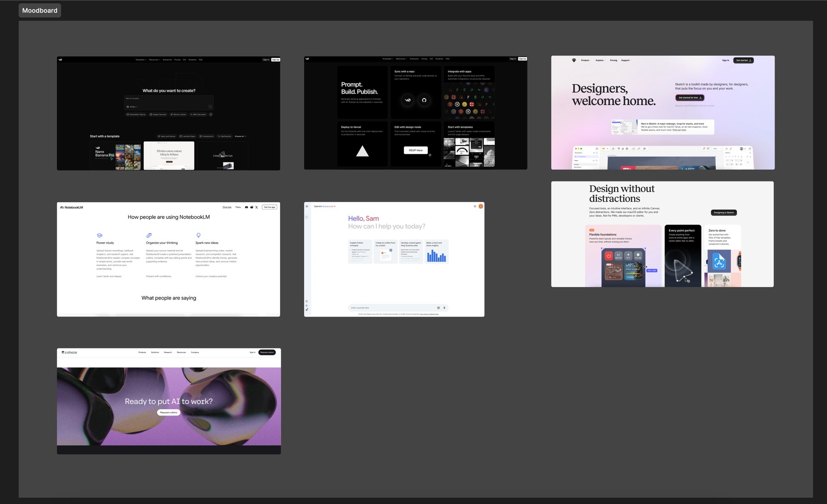Click Pricing in Sketch navigation
827x504 pixels.
coord(613,60)
